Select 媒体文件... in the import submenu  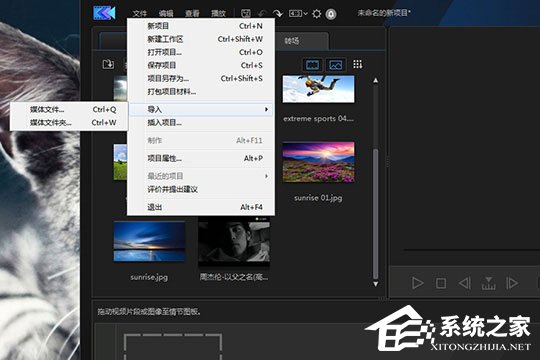click(x=69, y=110)
